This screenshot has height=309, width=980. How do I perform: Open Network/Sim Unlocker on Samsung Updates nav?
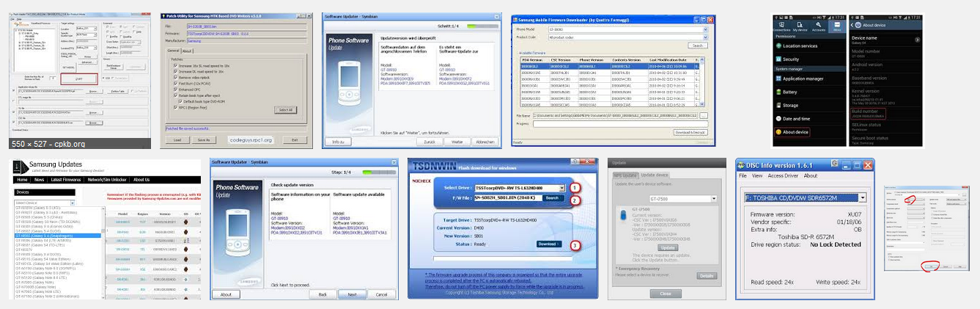pyautogui.click(x=108, y=179)
